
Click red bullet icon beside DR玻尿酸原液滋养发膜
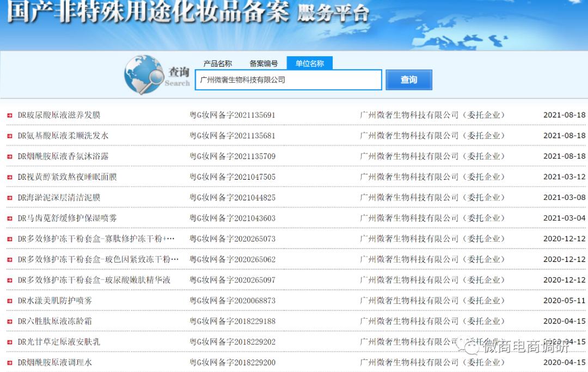10,115
